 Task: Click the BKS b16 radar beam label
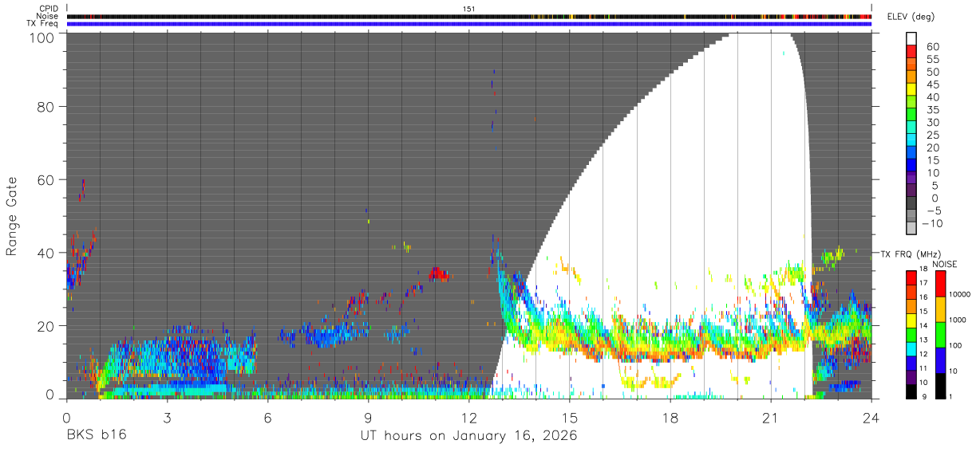click(97, 436)
